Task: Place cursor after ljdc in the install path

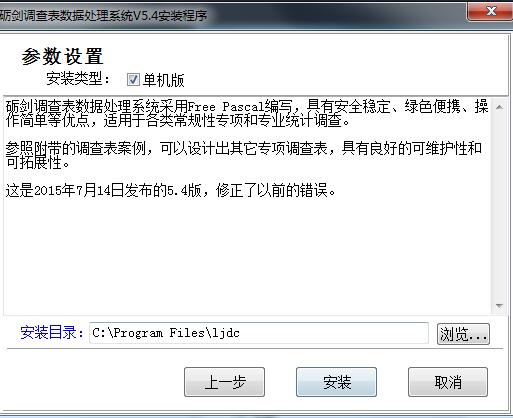Action: click(241, 333)
